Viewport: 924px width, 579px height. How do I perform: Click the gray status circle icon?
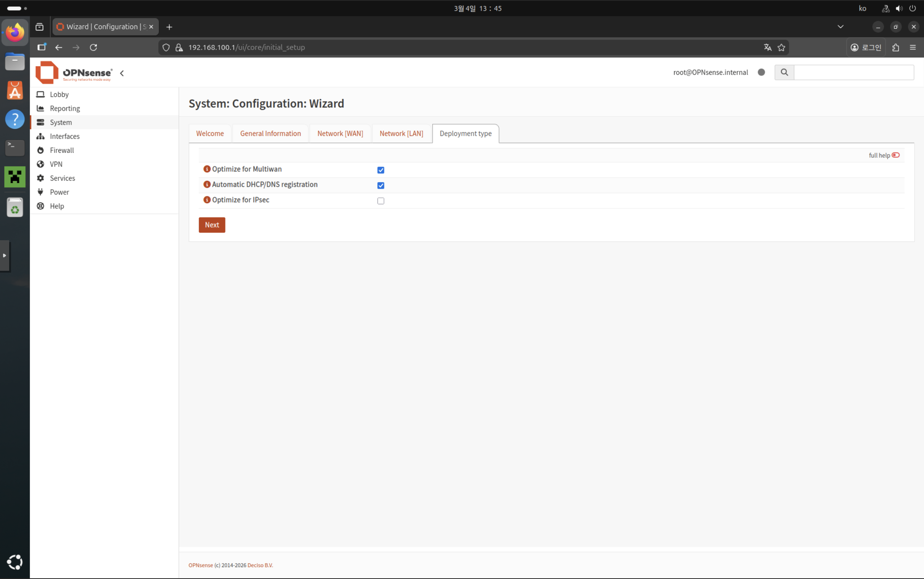click(x=761, y=73)
